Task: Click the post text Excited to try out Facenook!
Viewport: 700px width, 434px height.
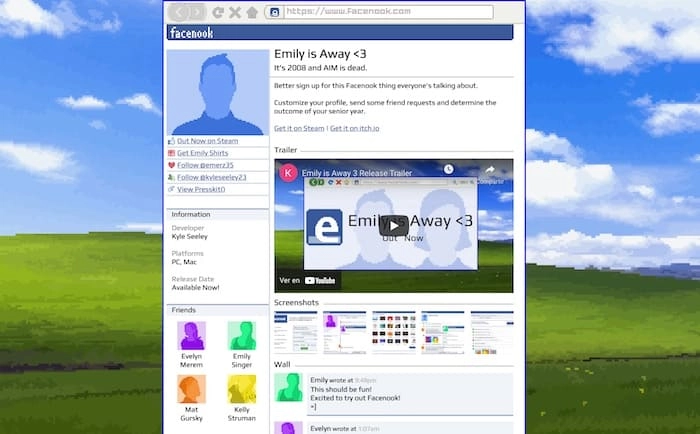Action: (x=355, y=398)
